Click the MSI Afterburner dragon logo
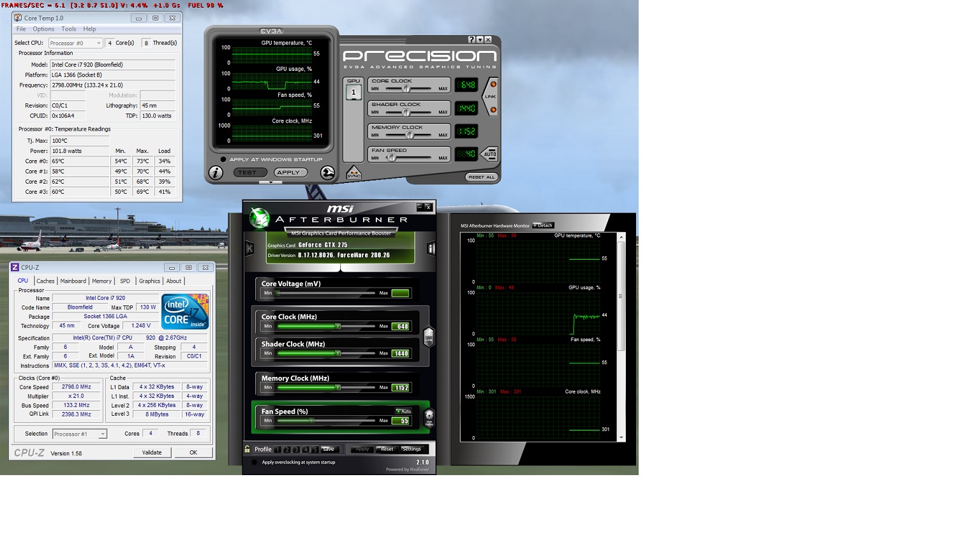 click(x=259, y=218)
